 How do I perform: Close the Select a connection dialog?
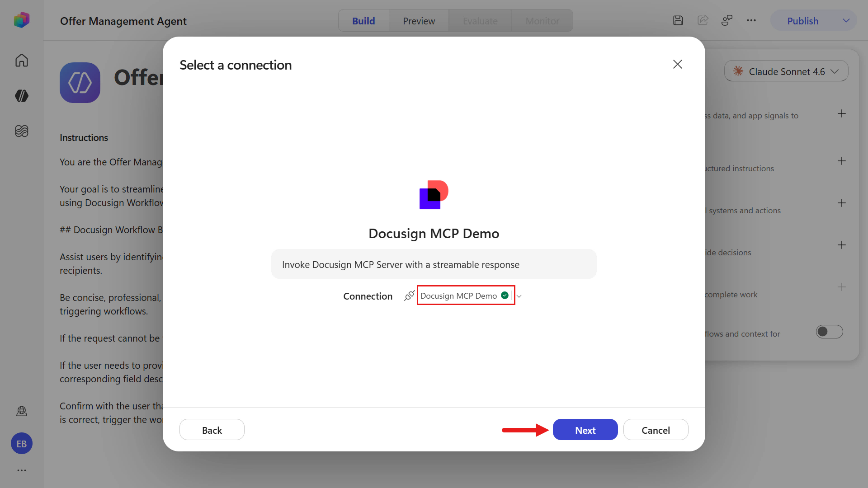pyautogui.click(x=677, y=64)
